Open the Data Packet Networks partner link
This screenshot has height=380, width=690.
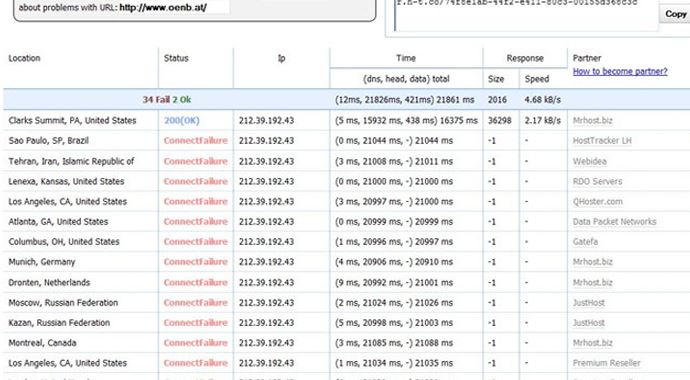[614, 222]
